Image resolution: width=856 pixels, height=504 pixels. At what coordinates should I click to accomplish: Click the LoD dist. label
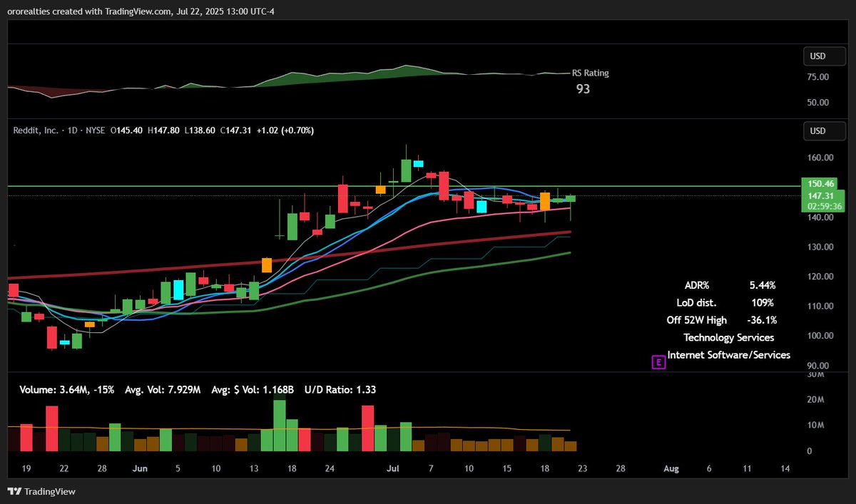pyautogui.click(x=696, y=302)
